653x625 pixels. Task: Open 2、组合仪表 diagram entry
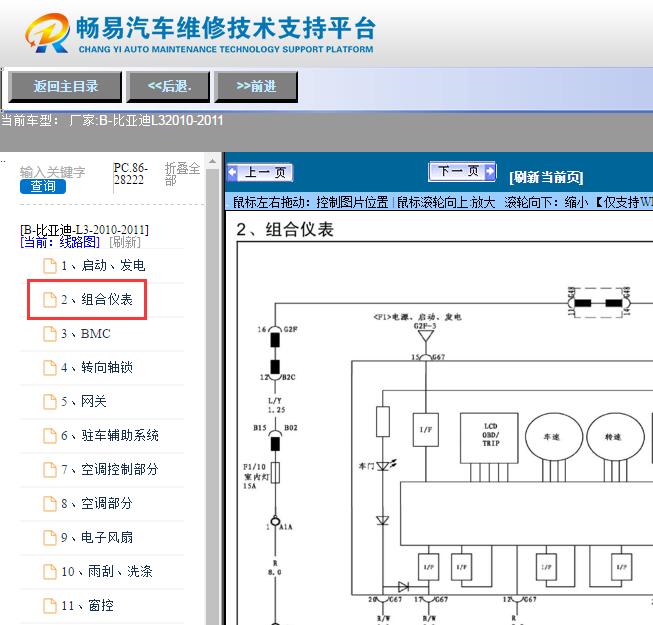click(x=97, y=299)
